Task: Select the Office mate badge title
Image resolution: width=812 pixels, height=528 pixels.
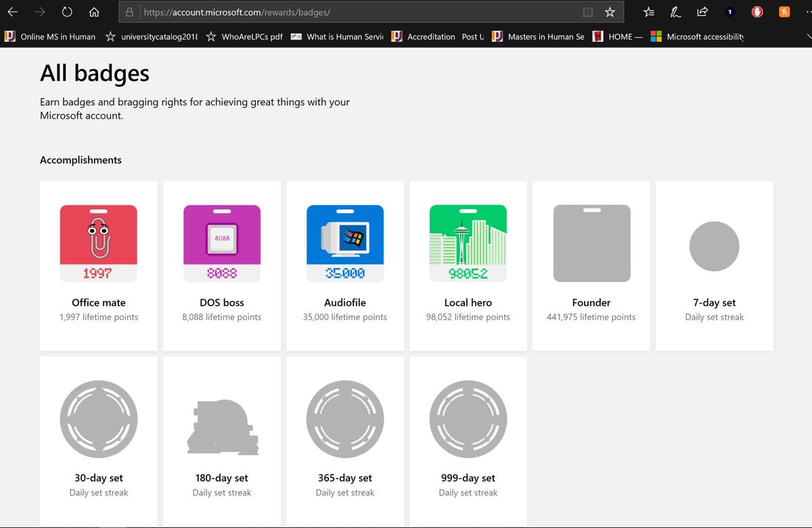Action: tap(99, 303)
